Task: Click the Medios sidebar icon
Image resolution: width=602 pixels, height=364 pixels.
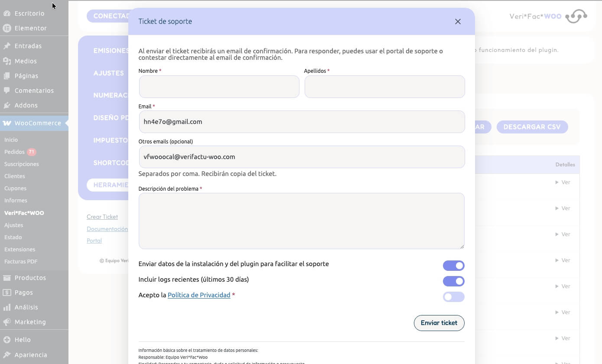Action: [7, 61]
